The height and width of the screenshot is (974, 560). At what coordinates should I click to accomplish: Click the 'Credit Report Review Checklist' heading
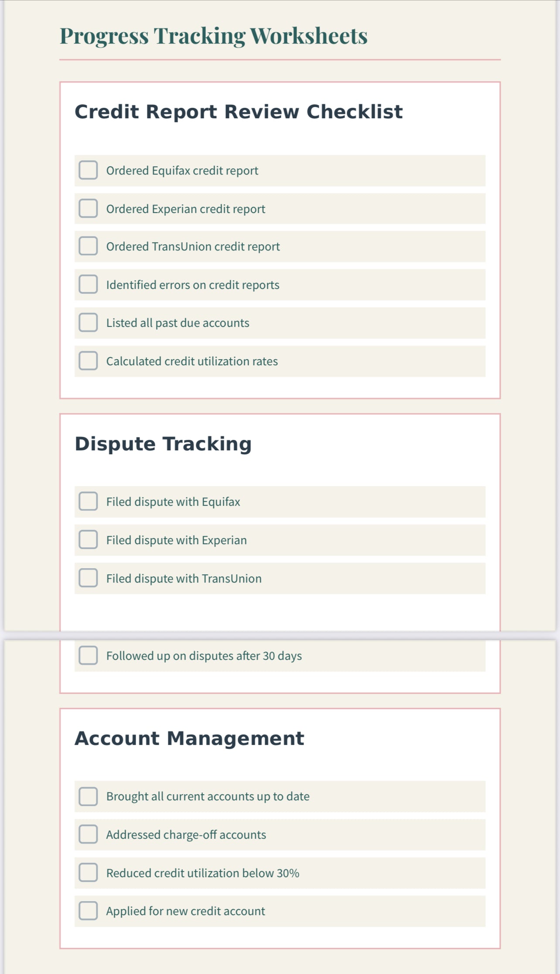point(239,112)
